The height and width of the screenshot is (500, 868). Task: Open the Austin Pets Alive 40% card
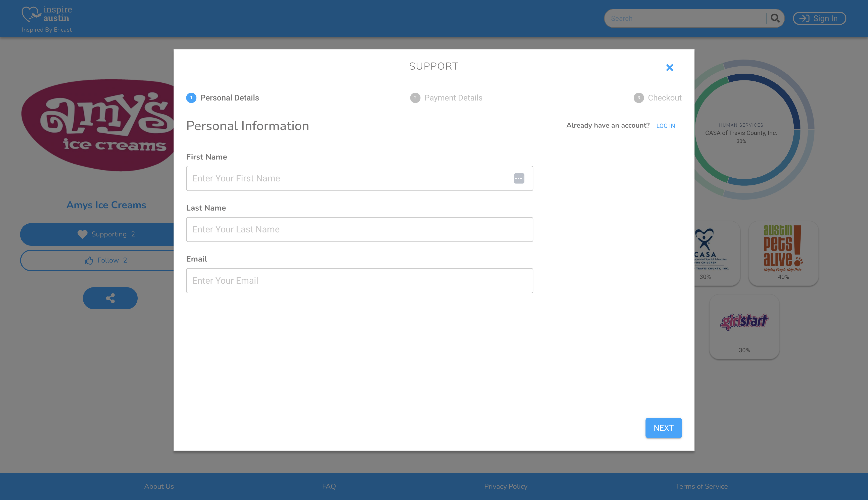click(x=783, y=253)
